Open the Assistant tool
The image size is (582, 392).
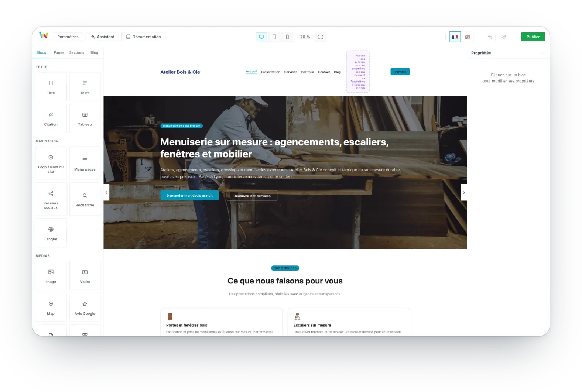tap(103, 37)
